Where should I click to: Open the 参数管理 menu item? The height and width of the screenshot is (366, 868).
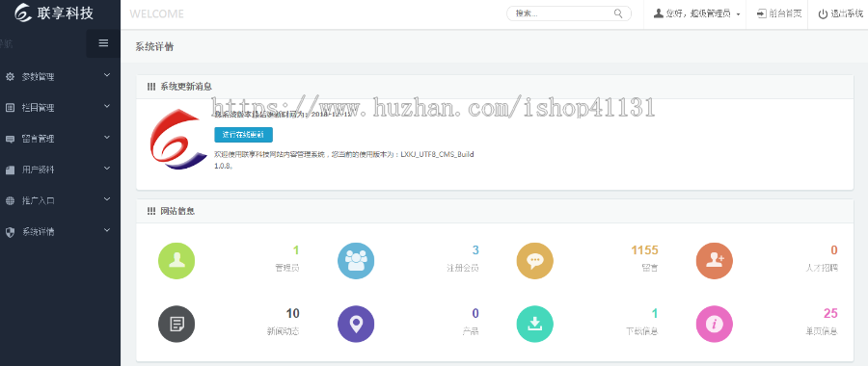(x=60, y=77)
